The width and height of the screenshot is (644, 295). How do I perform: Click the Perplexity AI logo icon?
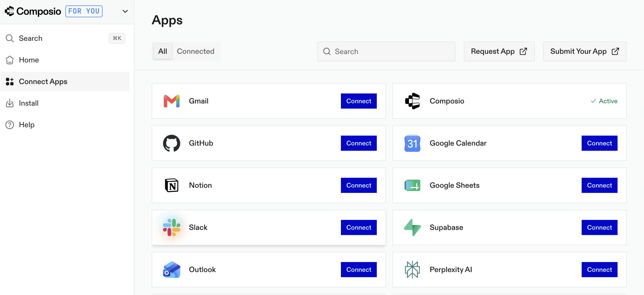click(412, 270)
